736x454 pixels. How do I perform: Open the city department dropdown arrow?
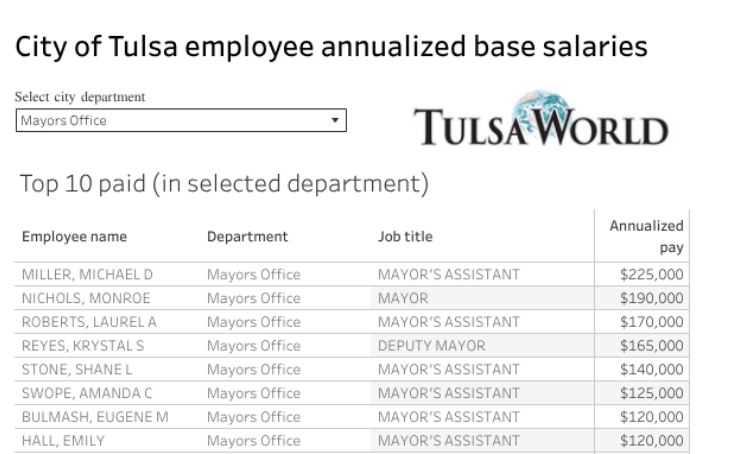coord(335,120)
